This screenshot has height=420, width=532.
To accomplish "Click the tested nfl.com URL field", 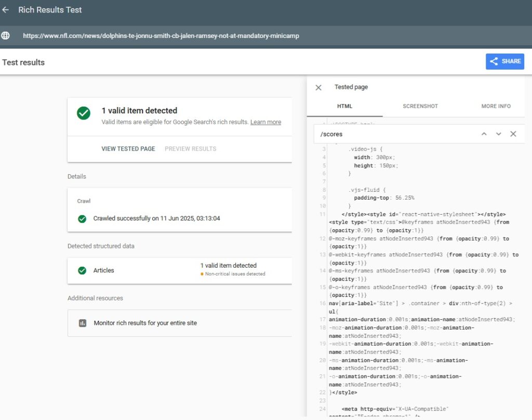I will (x=161, y=36).
